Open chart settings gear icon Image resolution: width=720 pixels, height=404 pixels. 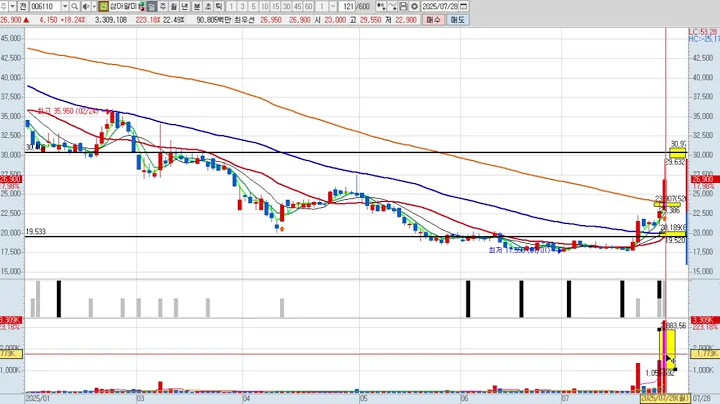pyautogui.click(x=414, y=6)
